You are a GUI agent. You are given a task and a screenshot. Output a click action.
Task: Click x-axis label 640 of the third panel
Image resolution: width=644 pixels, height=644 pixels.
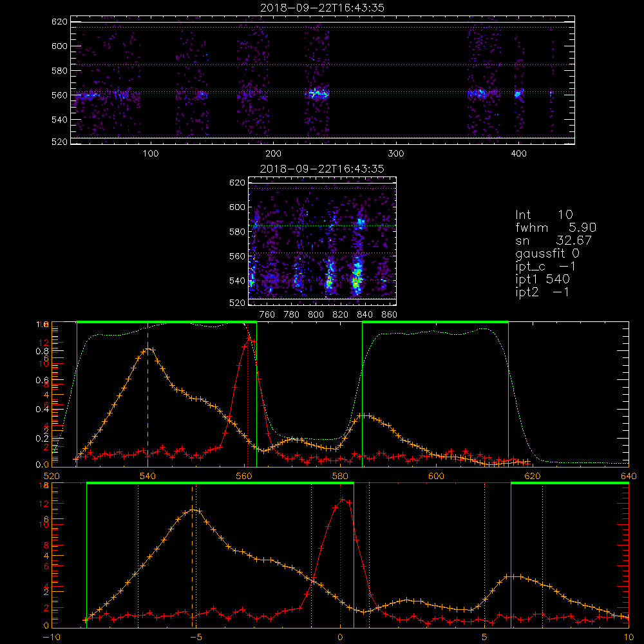point(629,477)
